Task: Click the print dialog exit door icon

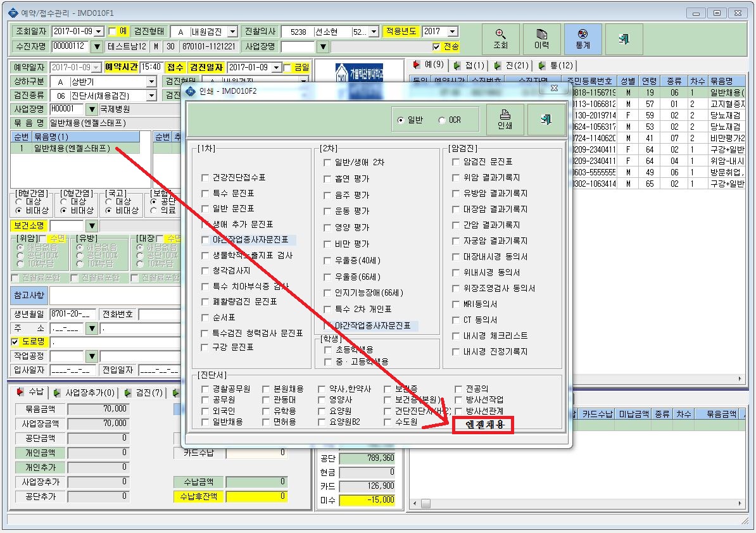Action: click(546, 120)
